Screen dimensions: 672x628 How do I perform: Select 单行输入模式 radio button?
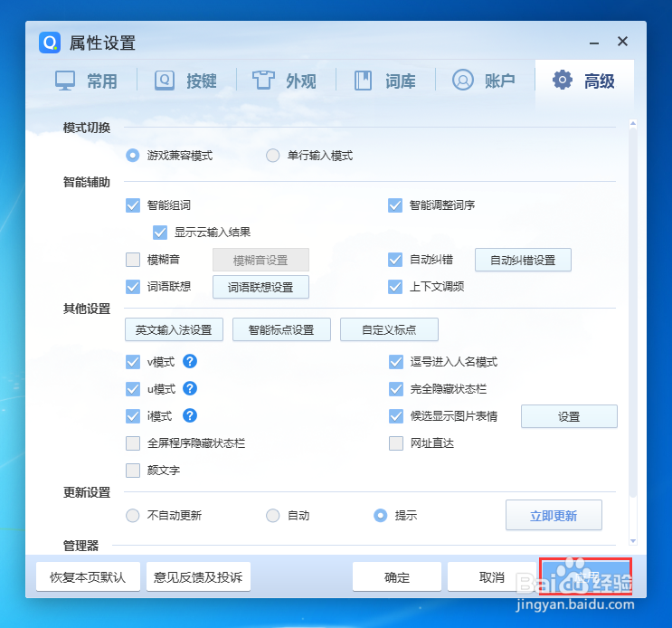point(272,155)
